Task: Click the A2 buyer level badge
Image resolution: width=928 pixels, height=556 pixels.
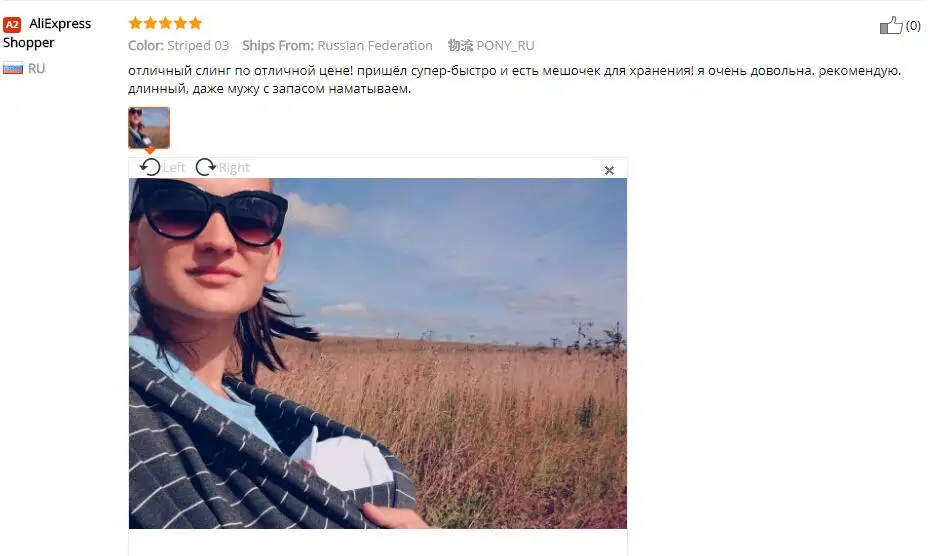Action: [x=12, y=24]
